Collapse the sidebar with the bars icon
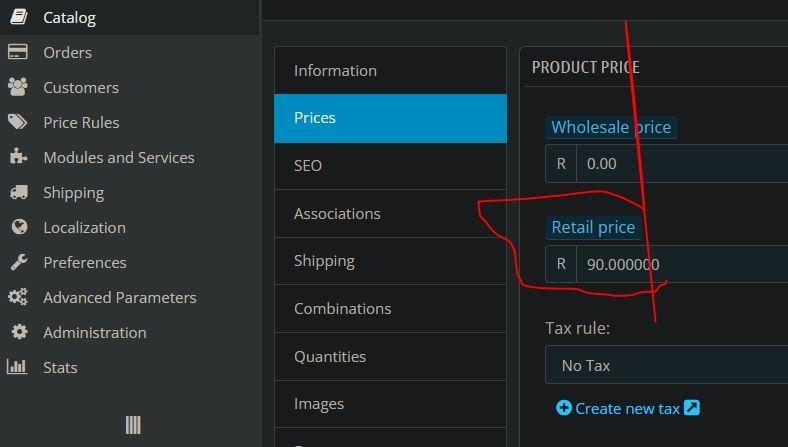The height and width of the screenshot is (447, 788). click(x=133, y=425)
